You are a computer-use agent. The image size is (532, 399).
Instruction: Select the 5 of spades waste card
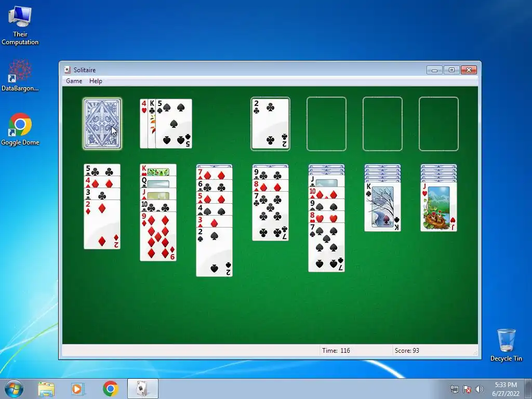(174, 124)
